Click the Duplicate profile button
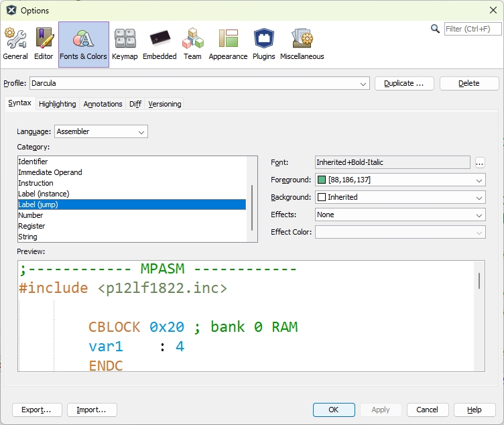Image resolution: width=504 pixels, height=425 pixels. (x=404, y=83)
